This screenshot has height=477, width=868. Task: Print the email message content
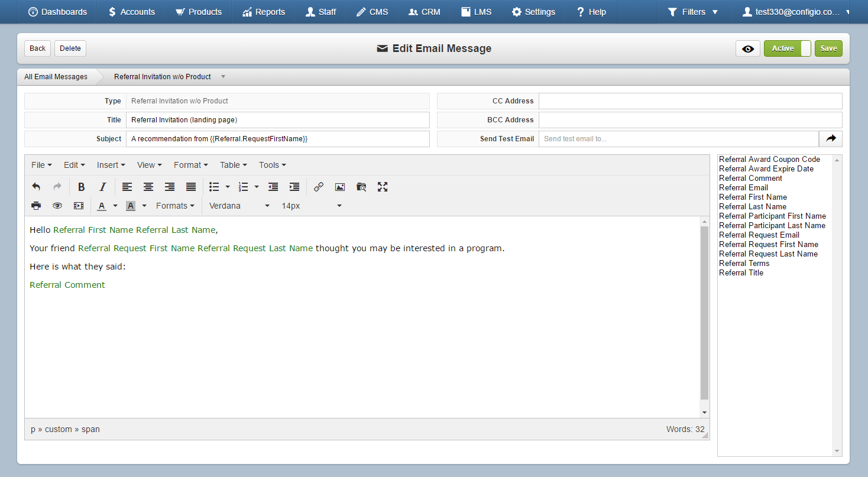pos(36,206)
